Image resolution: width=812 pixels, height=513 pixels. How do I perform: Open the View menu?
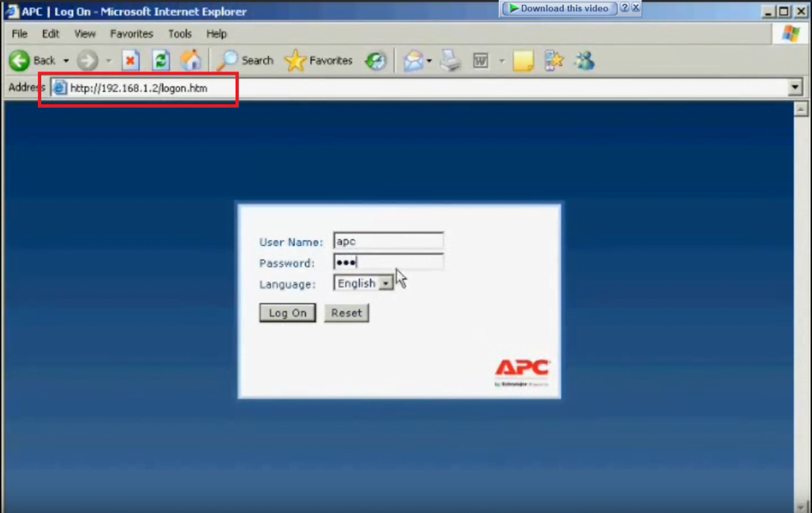pos(84,33)
